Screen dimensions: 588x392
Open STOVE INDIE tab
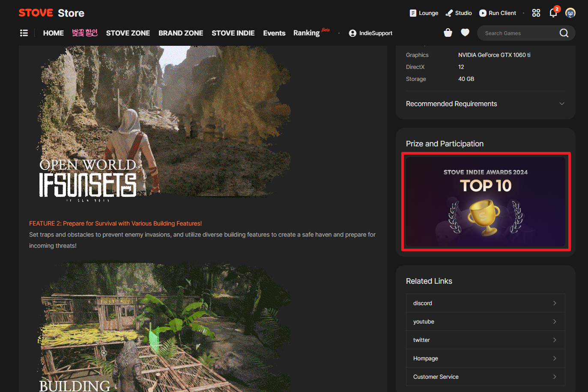[x=233, y=33]
